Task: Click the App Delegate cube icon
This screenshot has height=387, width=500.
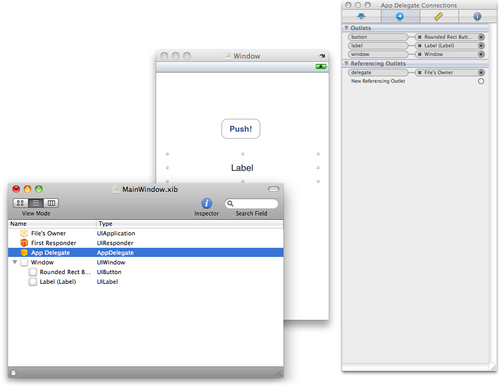Action: (24, 253)
